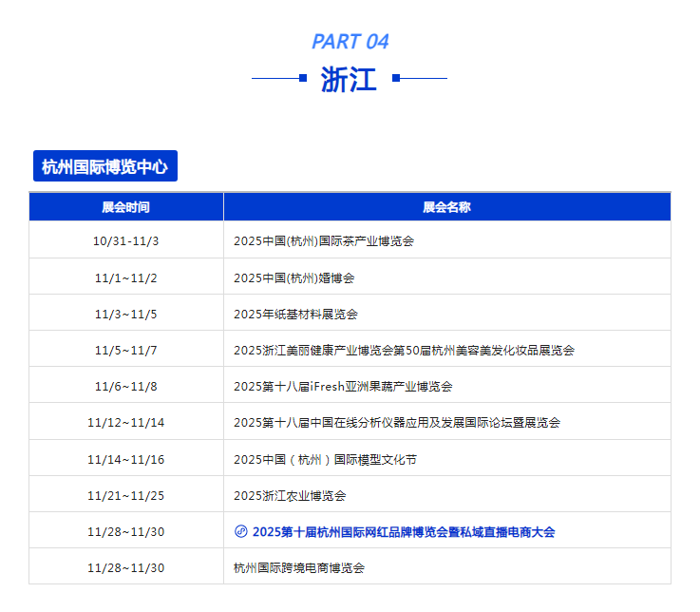700x612 pixels.
Task: Click the PART 04 heading
Action: click(350, 42)
